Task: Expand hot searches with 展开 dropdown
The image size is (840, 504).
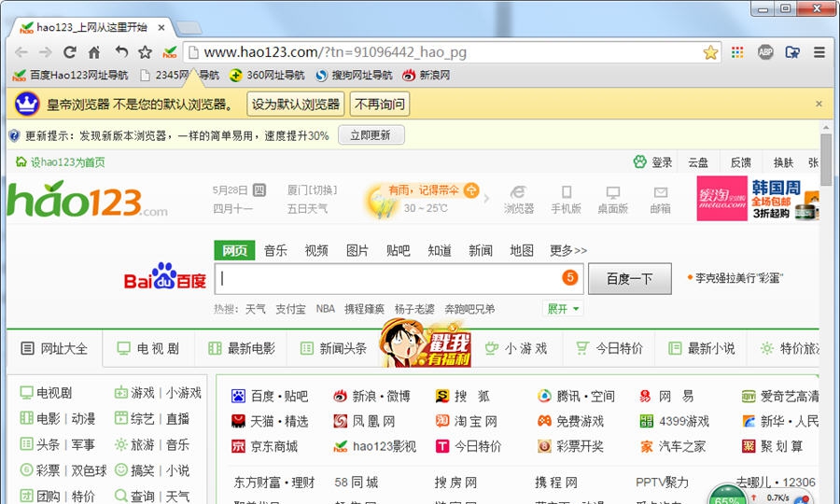Action: click(x=563, y=309)
